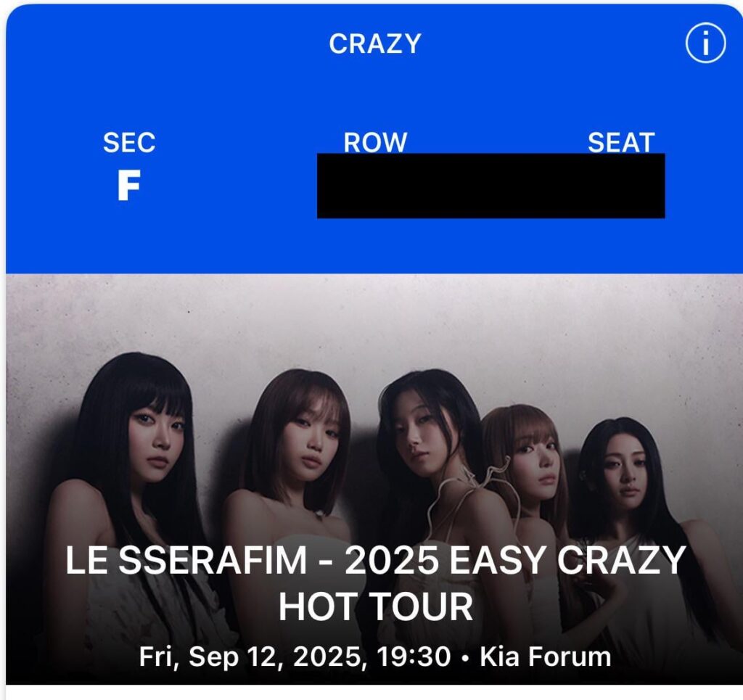Tap the HOT TOUR line of the title
The width and height of the screenshot is (743, 700).
tap(375, 606)
